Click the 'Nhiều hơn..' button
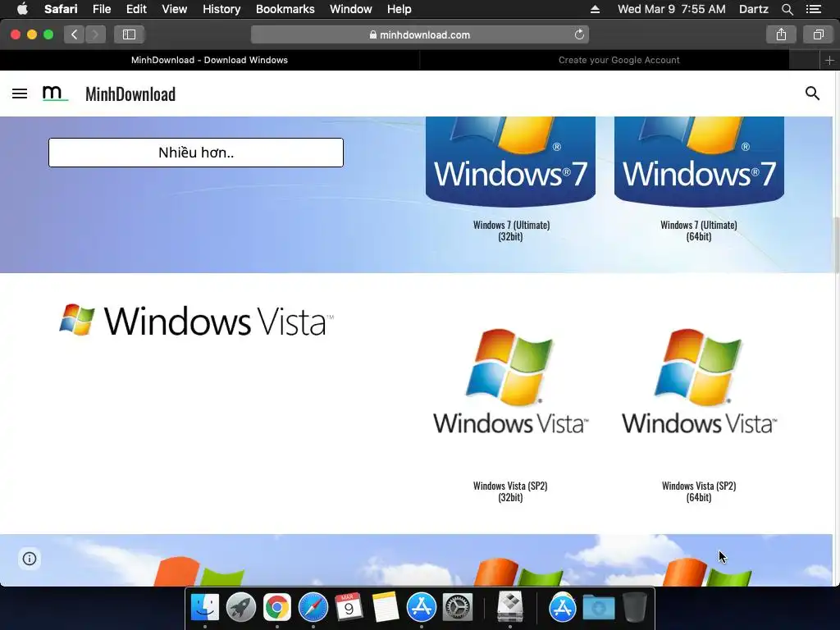The width and height of the screenshot is (840, 630). point(196,153)
